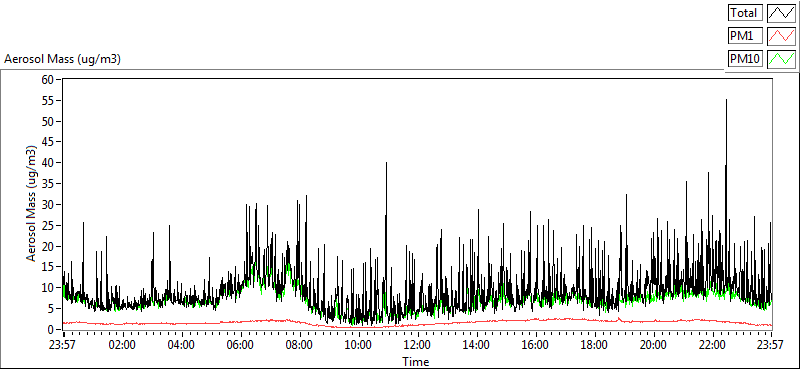Click the Time x-axis label

coord(416,362)
